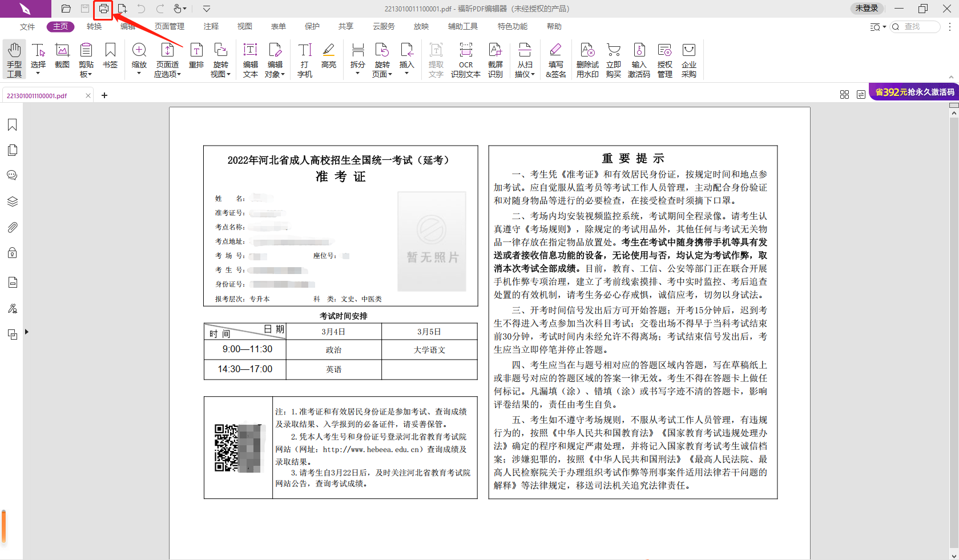Switch to the 云服务 ribbon tab
959x560 pixels.
(384, 26)
